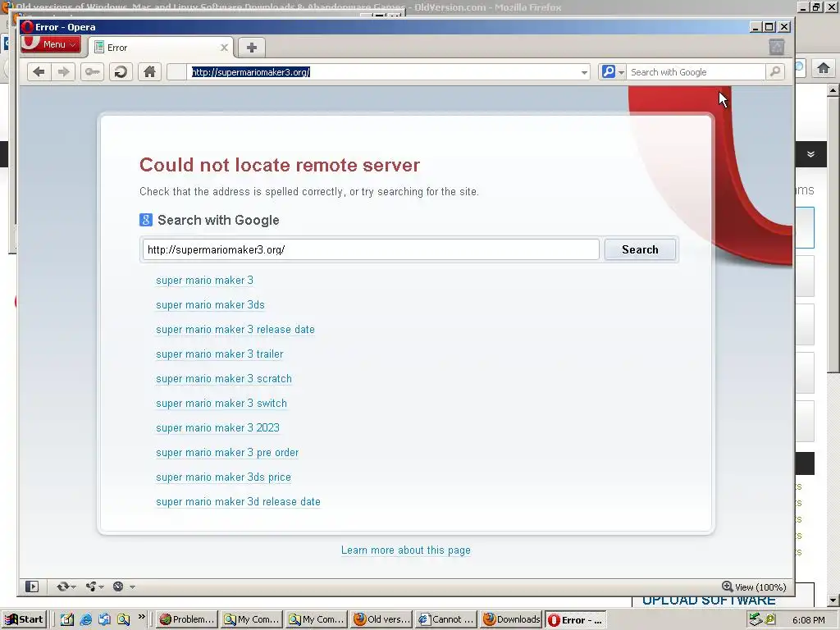
Task: Click the Opera logo in the title bar
Action: [x=27, y=27]
